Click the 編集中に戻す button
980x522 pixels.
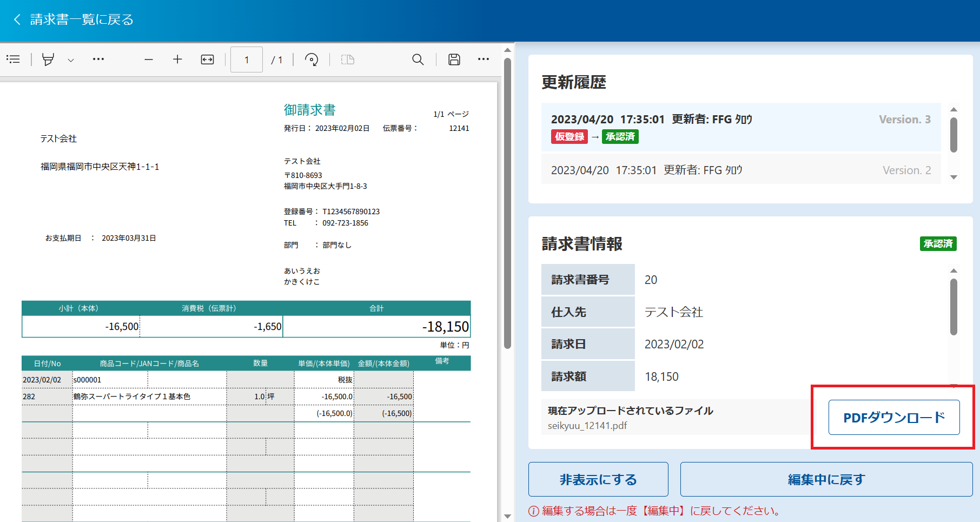click(x=826, y=479)
